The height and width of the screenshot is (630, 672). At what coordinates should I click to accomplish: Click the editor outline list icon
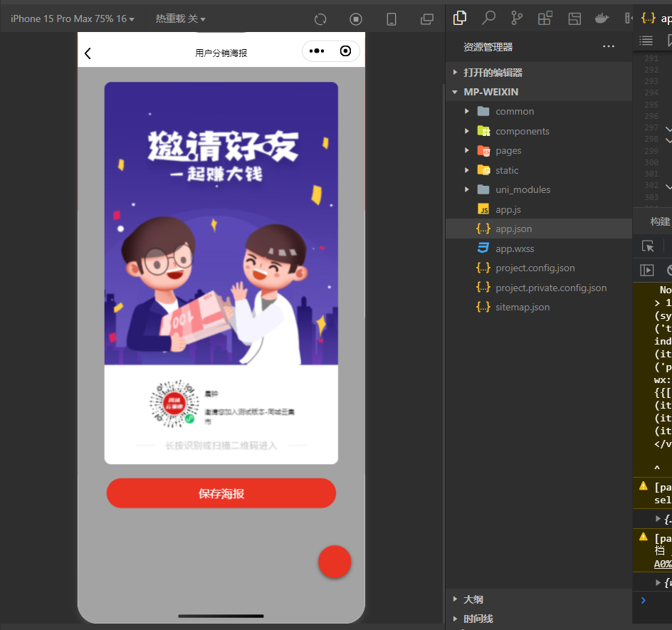[x=646, y=41]
